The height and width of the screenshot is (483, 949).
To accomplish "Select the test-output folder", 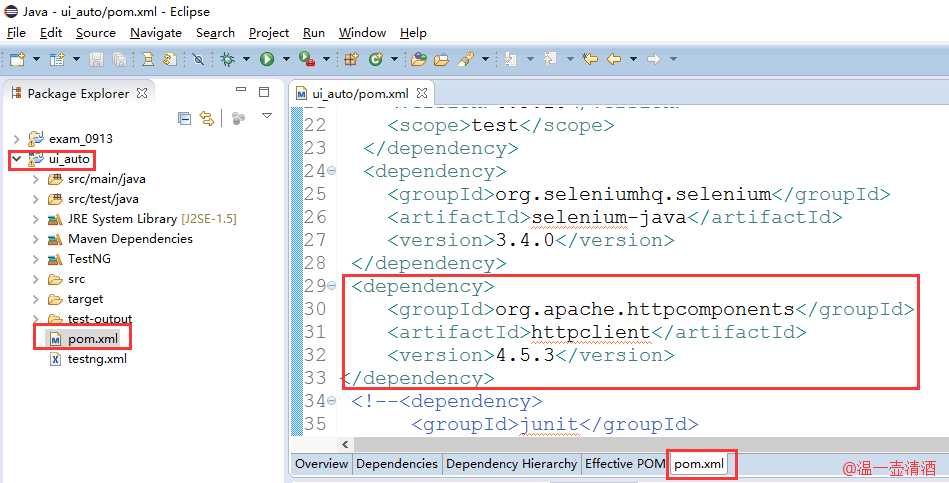I will click(x=99, y=318).
